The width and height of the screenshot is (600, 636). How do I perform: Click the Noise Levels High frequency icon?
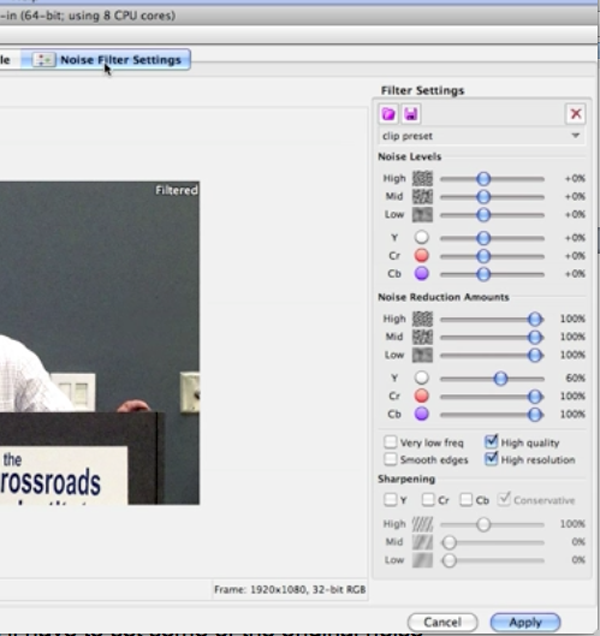click(x=422, y=178)
